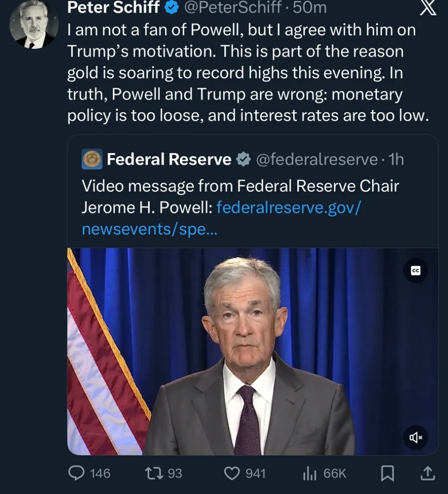
Task: Click the reply comment icon
Action: [x=77, y=473]
